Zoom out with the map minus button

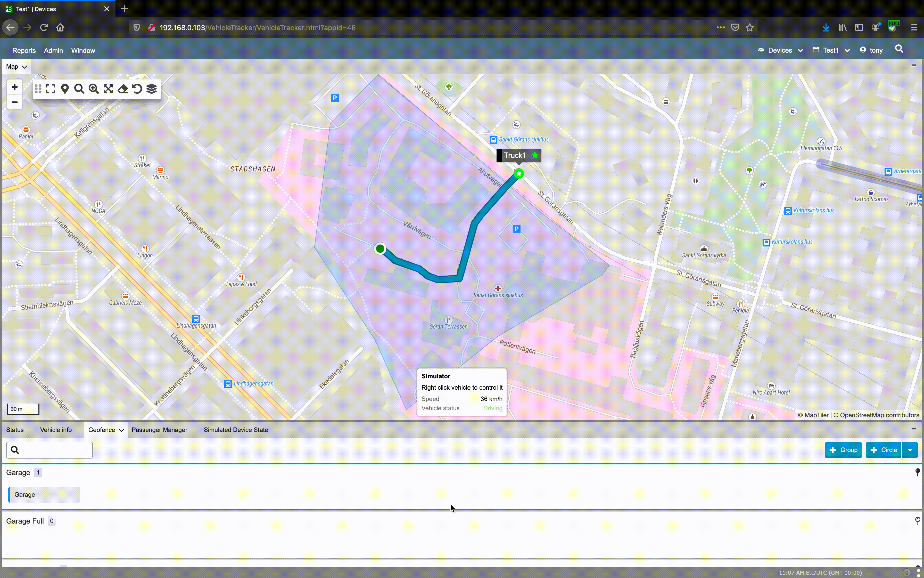click(14, 102)
